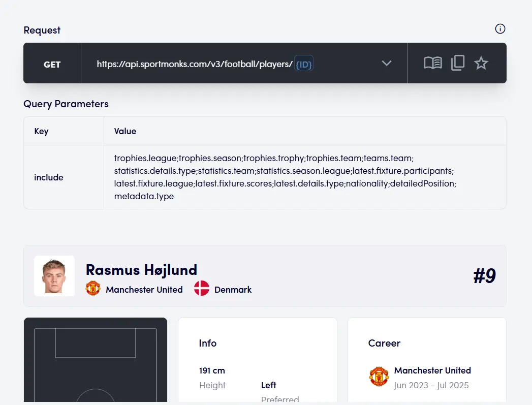This screenshot has width=532, height=405.
Task: Favorite the request with the star icon
Action: [481, 63]
